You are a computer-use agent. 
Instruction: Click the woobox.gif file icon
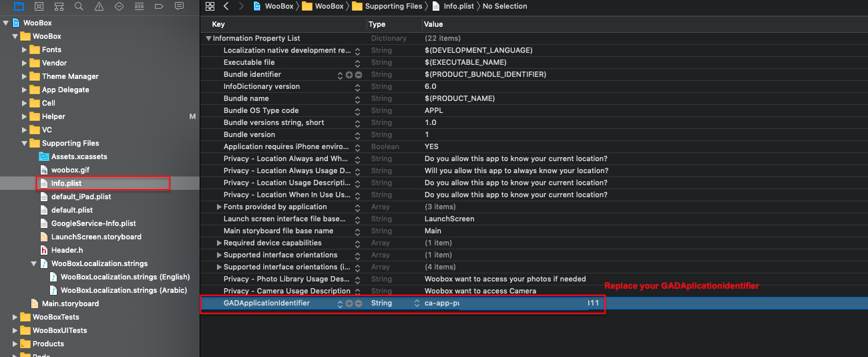(x=44, y=170)
